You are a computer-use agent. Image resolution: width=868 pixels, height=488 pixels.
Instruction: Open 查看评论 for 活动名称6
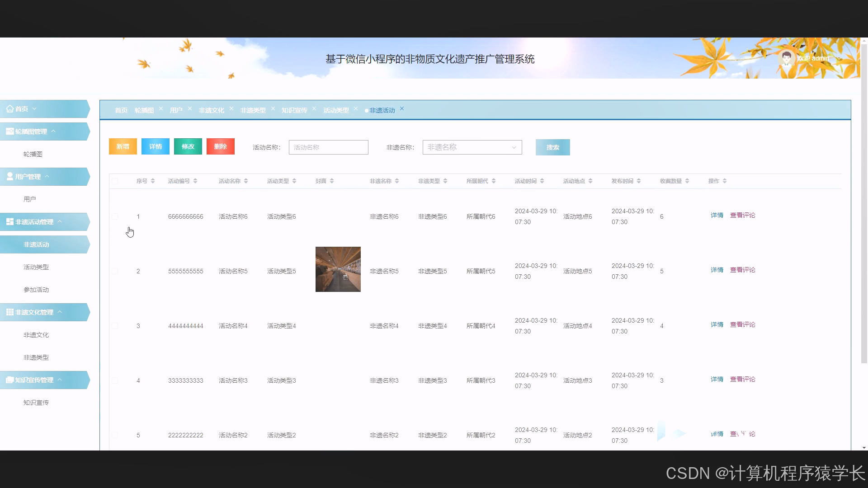(x=742, y=215)
